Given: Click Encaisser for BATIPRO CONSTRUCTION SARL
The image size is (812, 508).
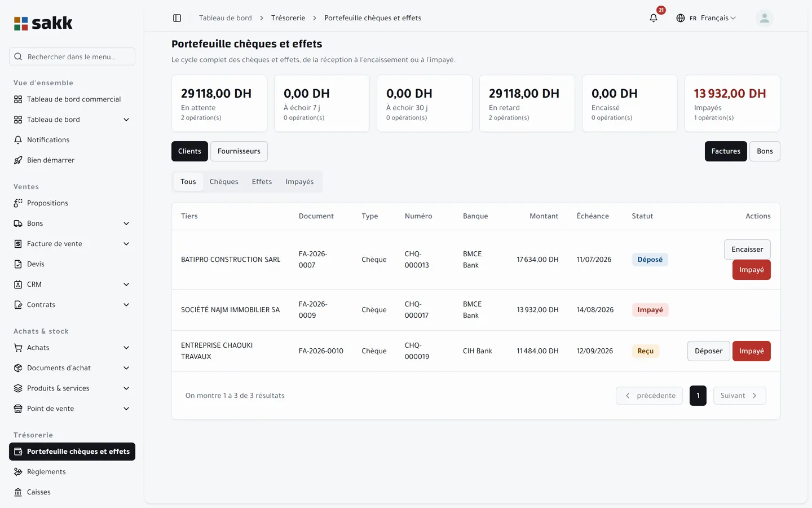Looking at the screenshot, I should [x=747, y=249].
